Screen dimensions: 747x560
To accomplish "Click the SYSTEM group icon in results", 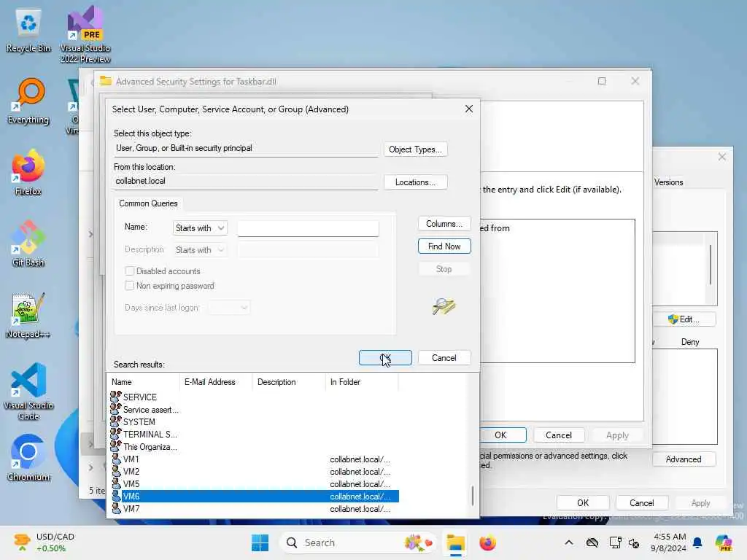I will pyautogui.click(x=116, y=421).
